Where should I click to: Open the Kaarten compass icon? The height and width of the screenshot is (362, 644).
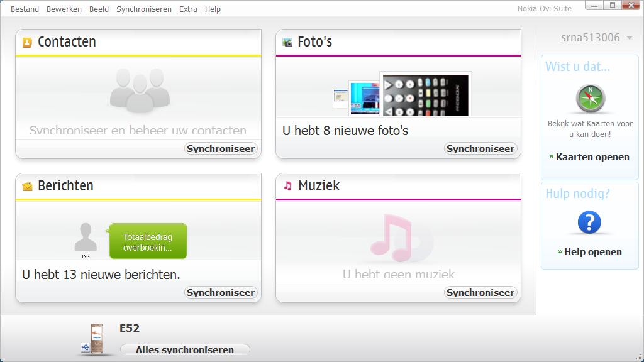590,99
